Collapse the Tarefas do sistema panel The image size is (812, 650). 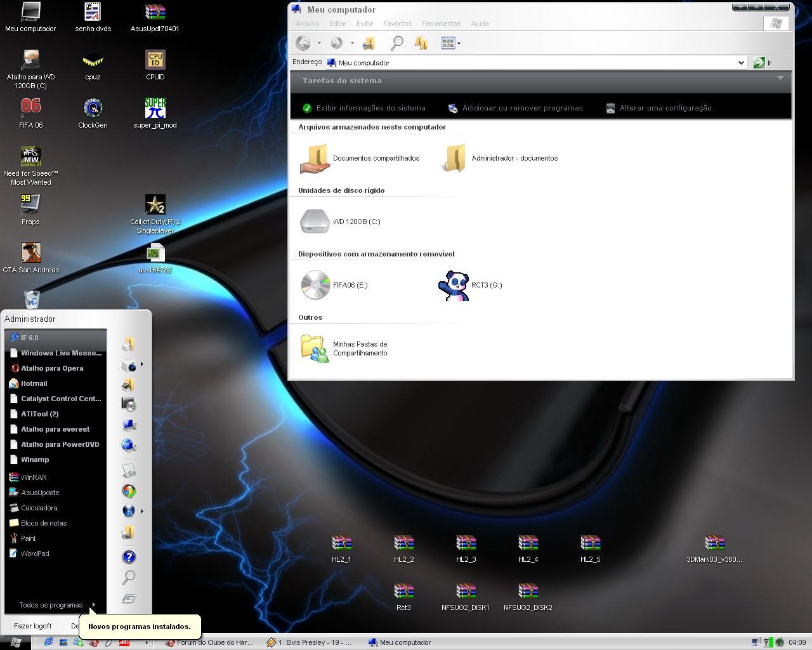point(780,79)
